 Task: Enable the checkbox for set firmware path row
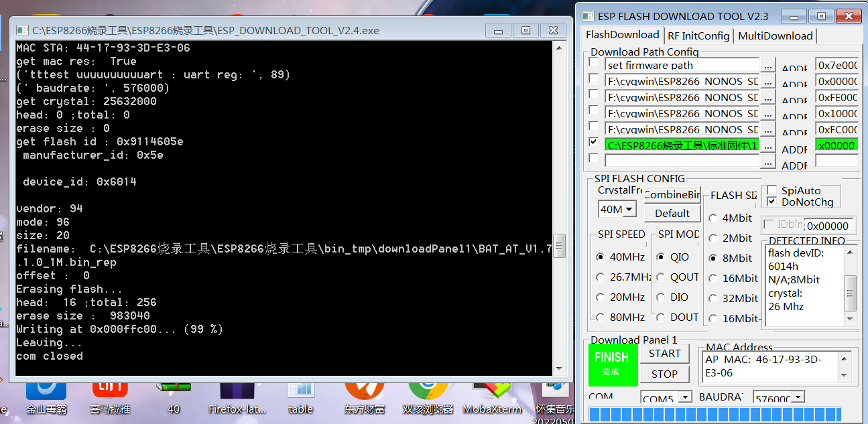tap(593, 62)
